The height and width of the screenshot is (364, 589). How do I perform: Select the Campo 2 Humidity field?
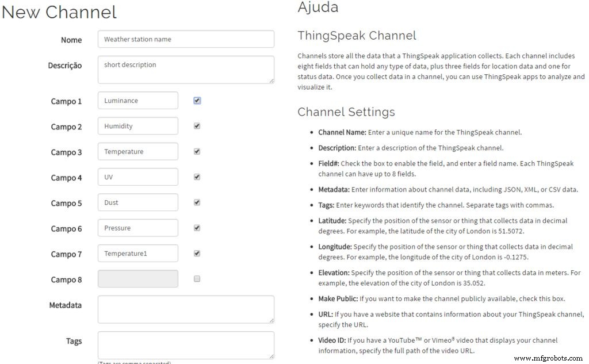point(138,126)
